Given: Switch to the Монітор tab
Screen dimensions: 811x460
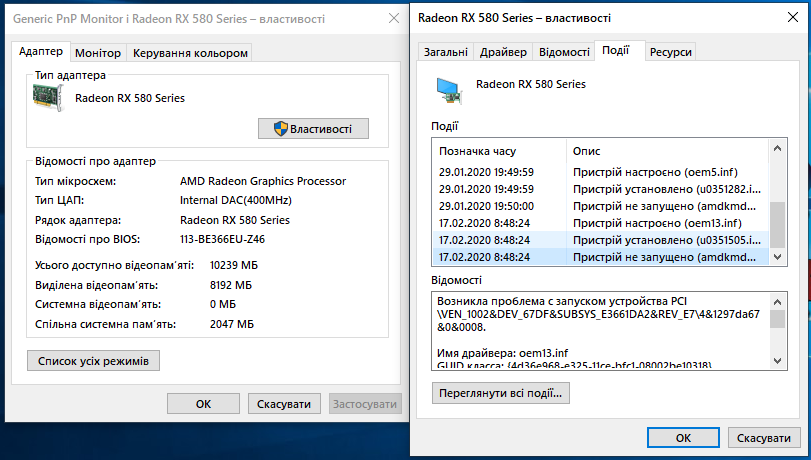Looking at the screenshot, I should pyautogui.click(x=98, y=53).
